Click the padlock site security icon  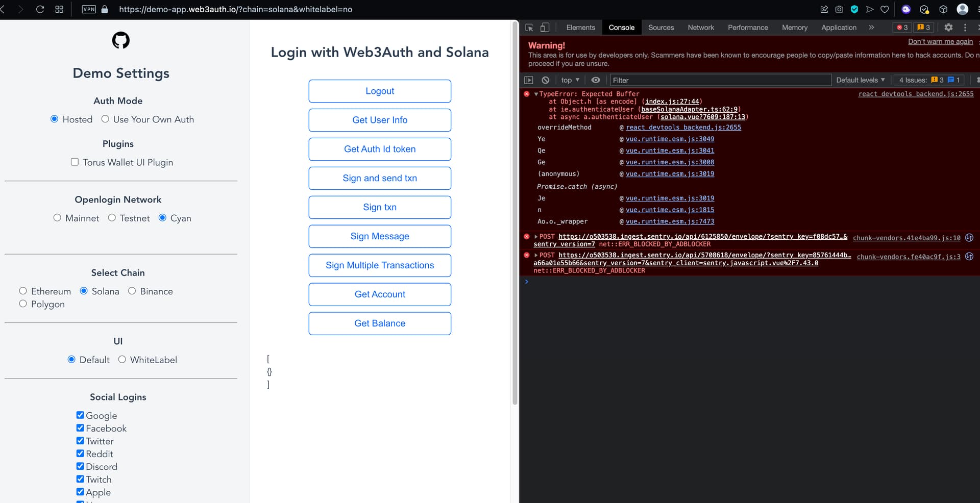pos(105,9)
